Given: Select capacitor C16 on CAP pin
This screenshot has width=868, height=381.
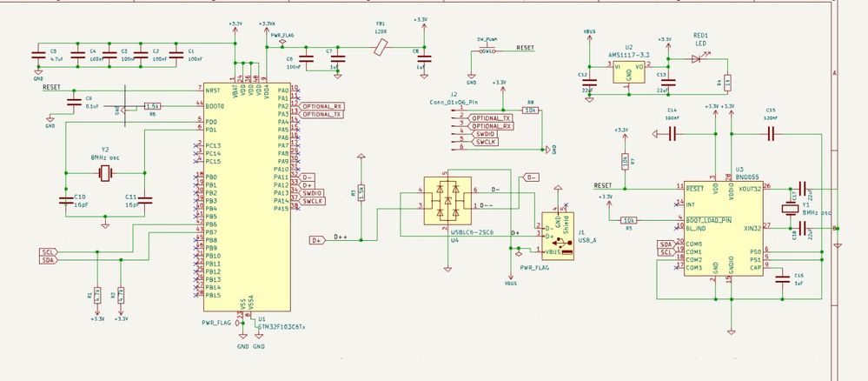Looking at the screenshot, I should coord(782,279).
